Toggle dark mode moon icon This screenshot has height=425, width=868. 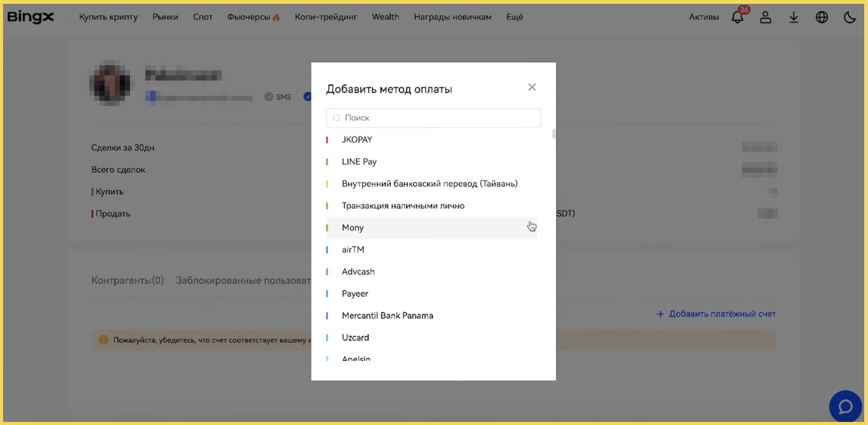(x=850, y=17)
